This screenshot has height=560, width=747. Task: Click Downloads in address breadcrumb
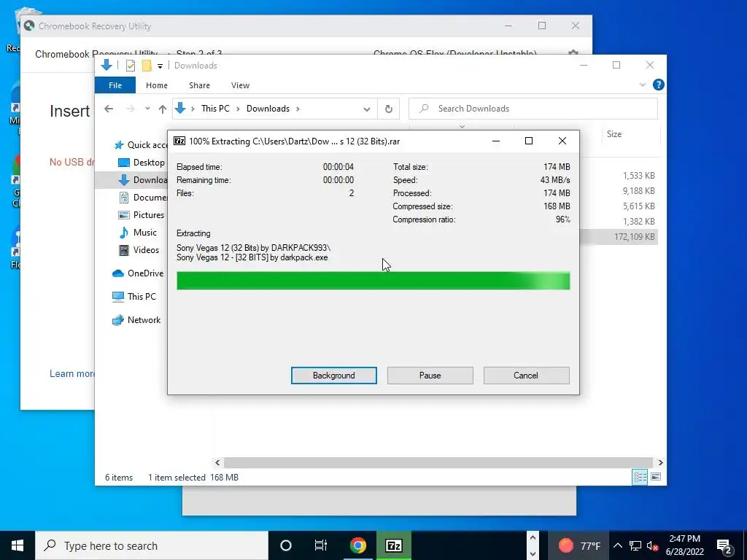268,109
